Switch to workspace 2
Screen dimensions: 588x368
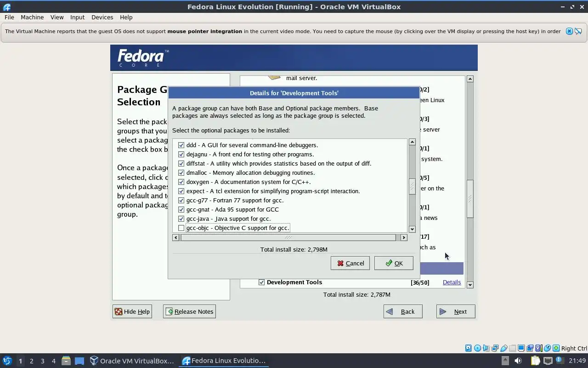31,361
